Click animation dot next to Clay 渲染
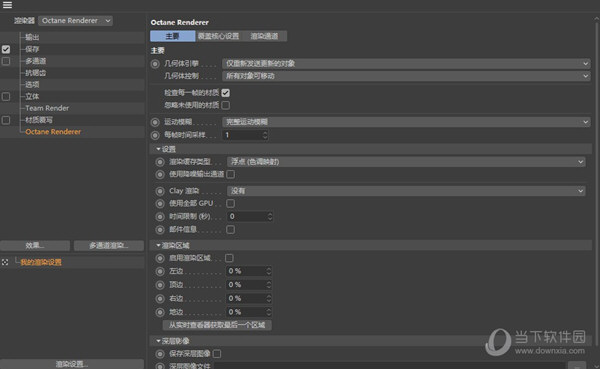 coord(160,191)
